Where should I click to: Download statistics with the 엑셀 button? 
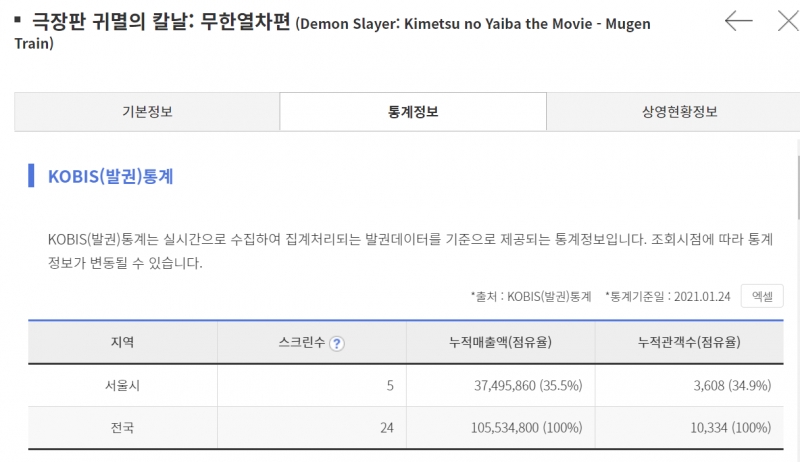point(762,296)
